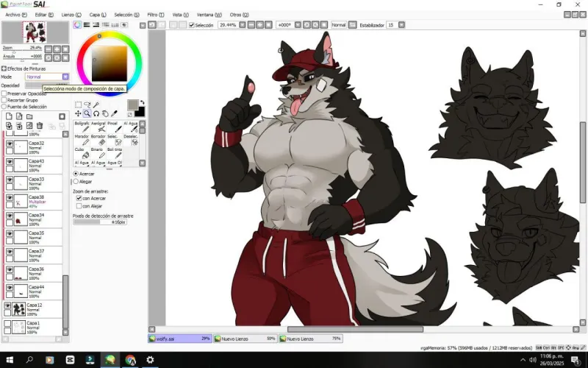Enable Fuente de Selección option
The width and height of the screenshot is (588, 368).
[4, 107]
